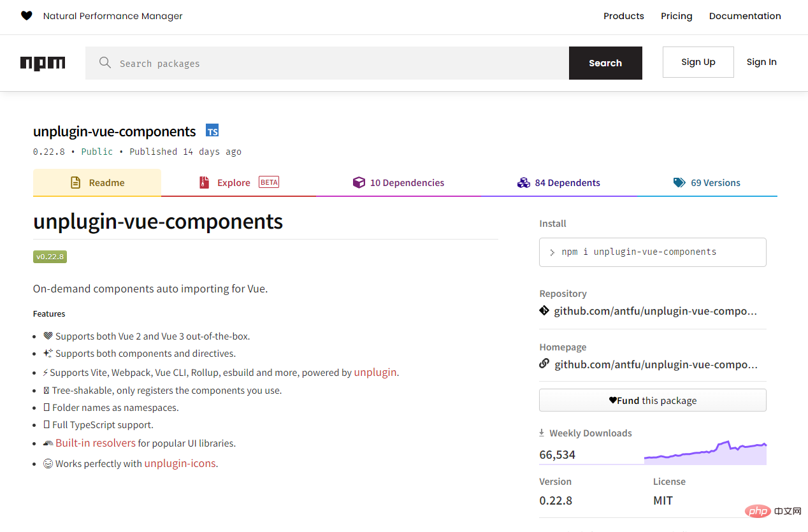The height and width of the screenshot is (532, 808).
Task: Show the 69 Versions tab
Action: (707, 183)
